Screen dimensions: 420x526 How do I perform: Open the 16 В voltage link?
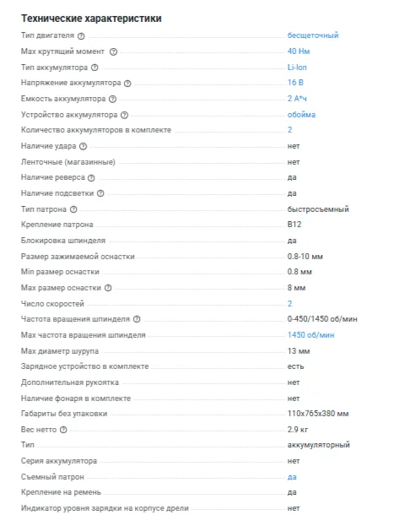coord(295,83)
